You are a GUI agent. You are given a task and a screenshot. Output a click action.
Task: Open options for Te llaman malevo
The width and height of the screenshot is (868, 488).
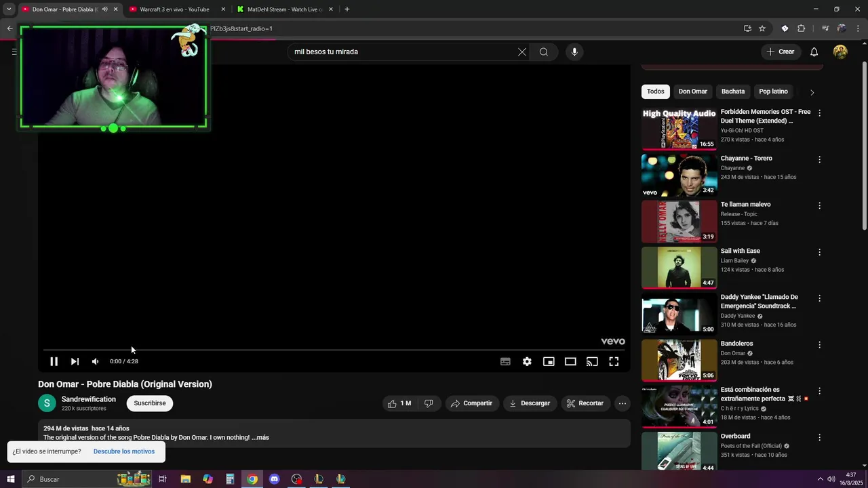tap(819, 205)
